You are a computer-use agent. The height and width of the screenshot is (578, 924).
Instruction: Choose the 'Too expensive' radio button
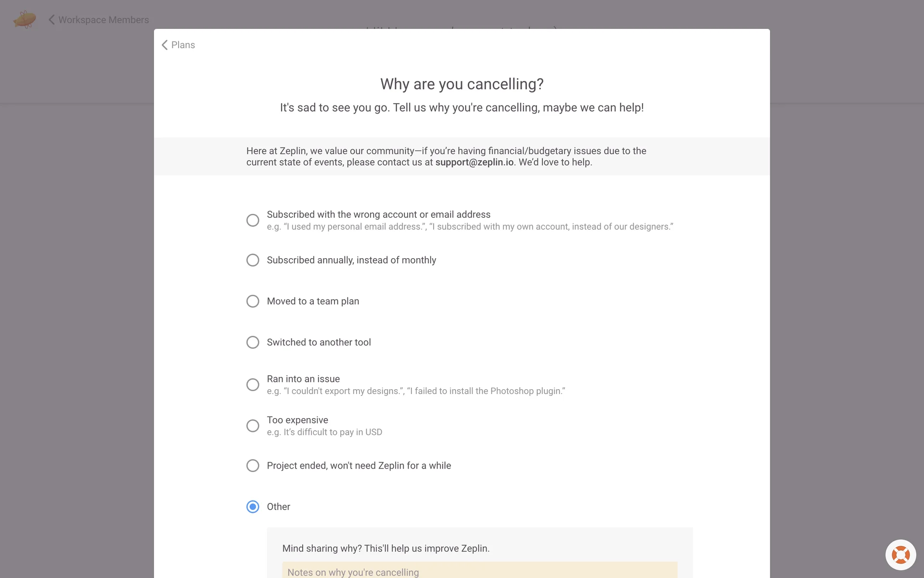point(253,426)
